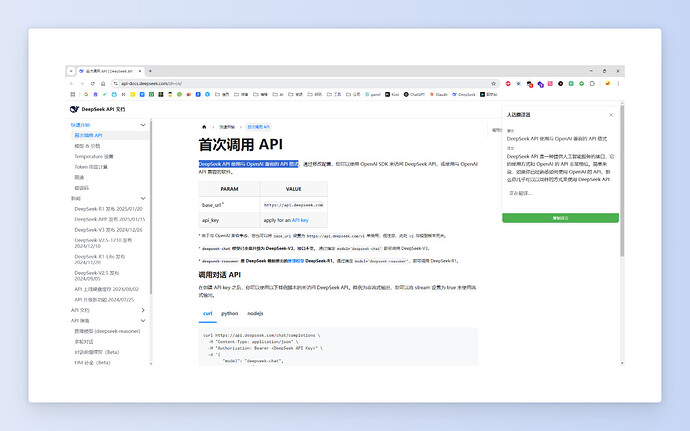Screen dimensions: 690x431
Task: Click the 首次调用 API breadcrumb pill
Action: pyautogui.click(x=258, y=127)
